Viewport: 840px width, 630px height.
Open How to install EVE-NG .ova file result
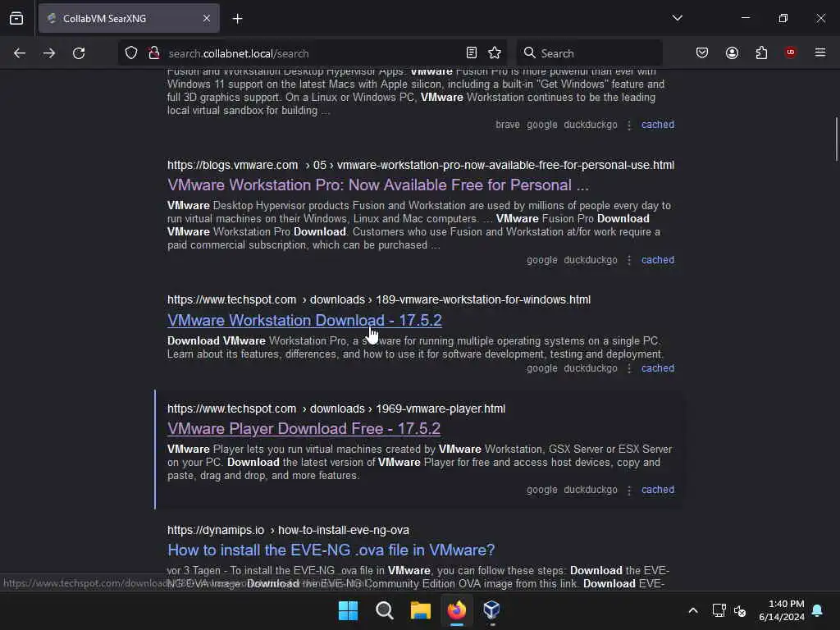[331, 550]
